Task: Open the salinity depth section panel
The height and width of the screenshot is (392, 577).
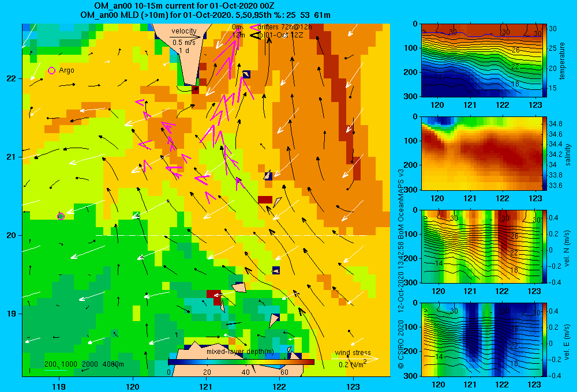Action: 481,153
